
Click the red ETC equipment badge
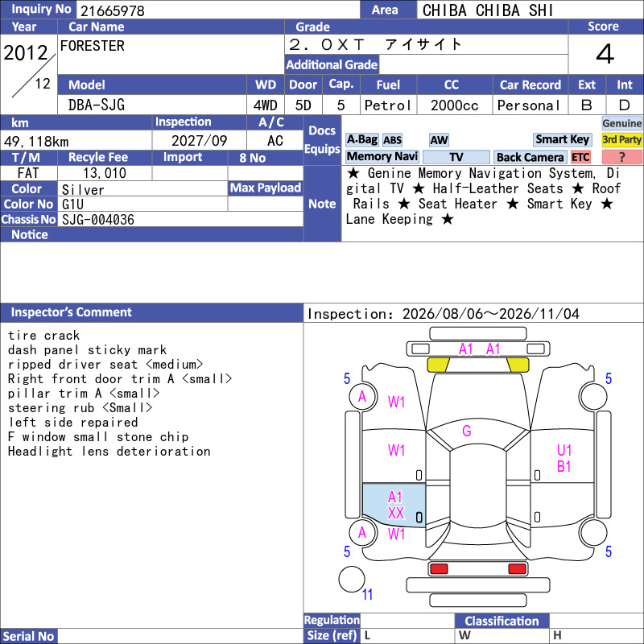tap(580, 157)
